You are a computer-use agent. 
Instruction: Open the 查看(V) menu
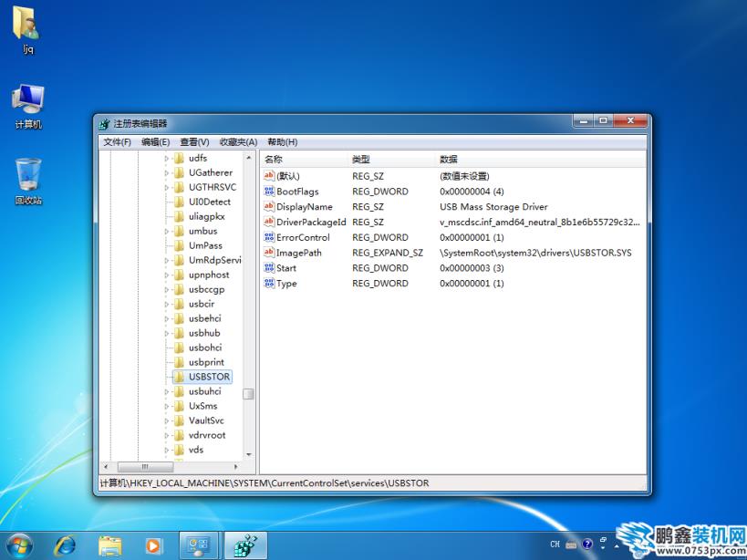[195, 142]
